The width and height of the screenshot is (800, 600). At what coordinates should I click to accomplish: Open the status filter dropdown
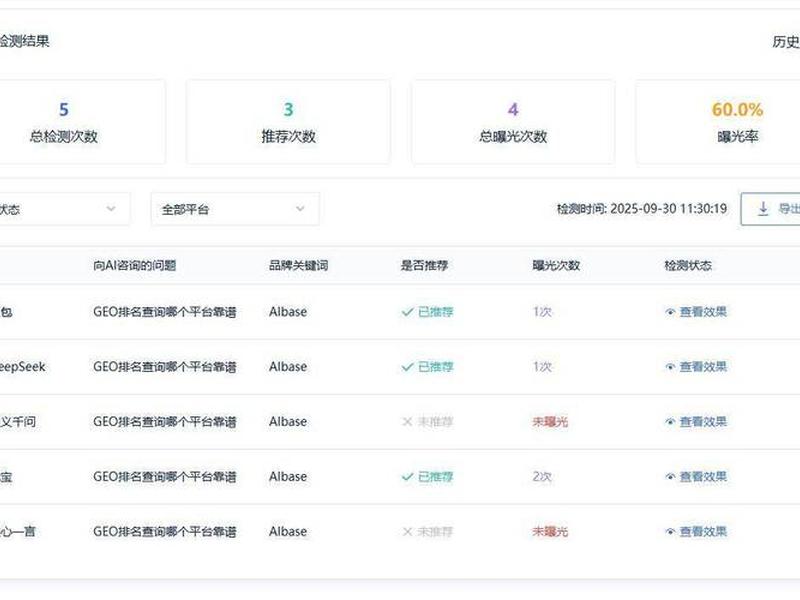coord(63,209)
